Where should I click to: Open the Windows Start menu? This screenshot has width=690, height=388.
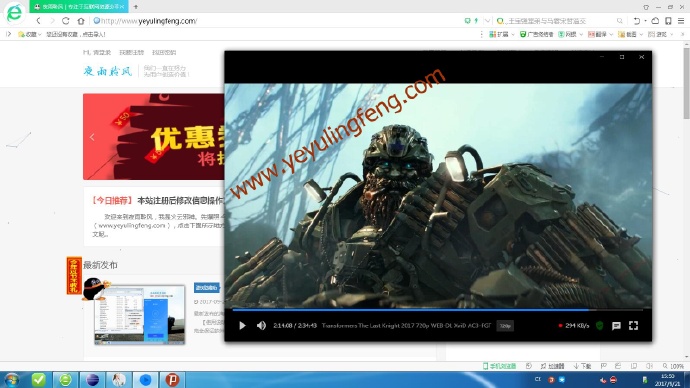[x=12, y=380]
